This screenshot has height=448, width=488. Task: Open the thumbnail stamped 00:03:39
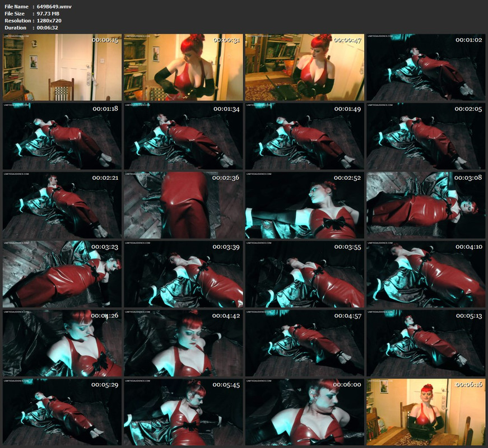coord(183,274)
